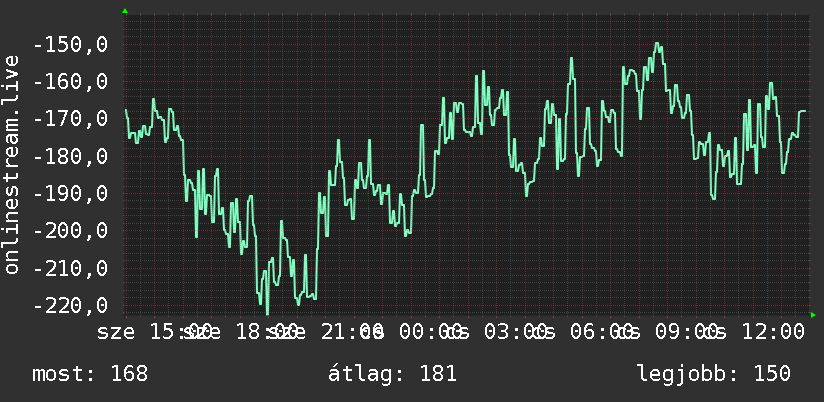Click the green arrow ending the X axis
824x402 pixels.
813,315
